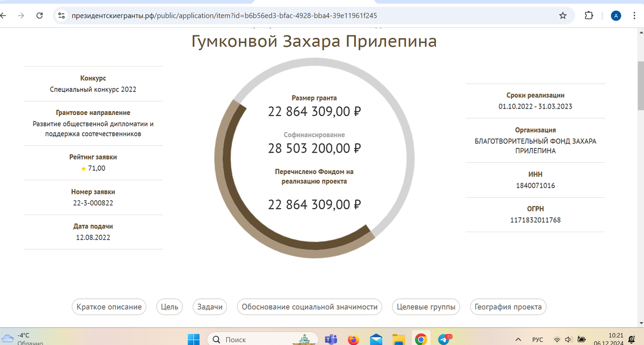View site information icon in address bar
Image resolution: width=644 pixels, height=345 pixels.
click(x=61, y=16)
